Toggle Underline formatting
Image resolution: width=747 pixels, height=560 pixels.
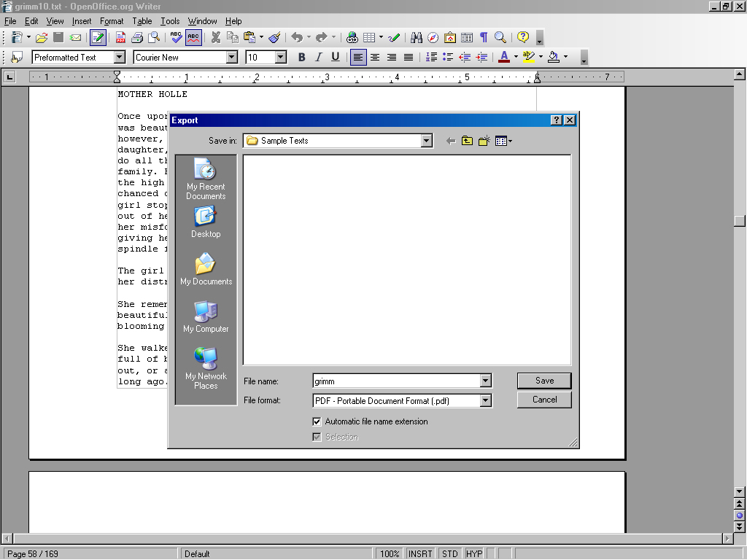tap(336, 58)
